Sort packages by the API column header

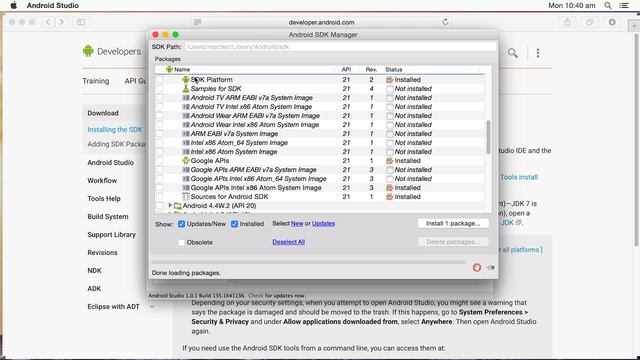pos(346,69)
